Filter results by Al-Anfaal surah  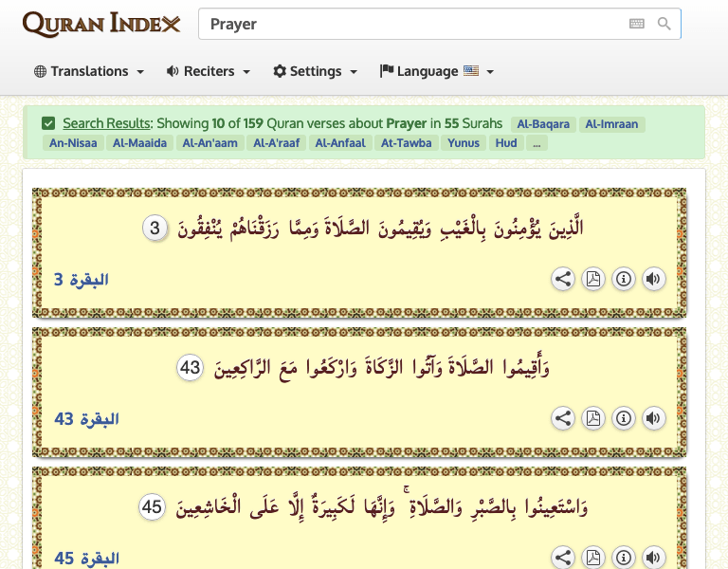tap(340, 142)
